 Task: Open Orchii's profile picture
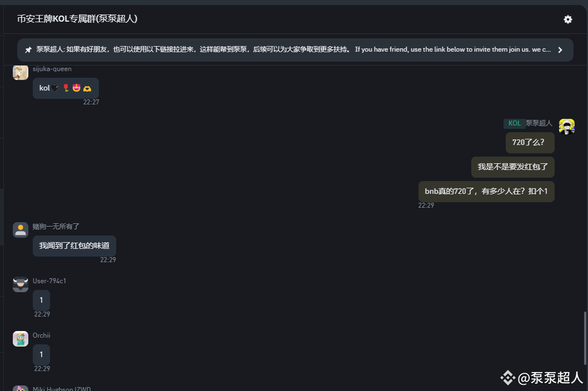point(21,338)
